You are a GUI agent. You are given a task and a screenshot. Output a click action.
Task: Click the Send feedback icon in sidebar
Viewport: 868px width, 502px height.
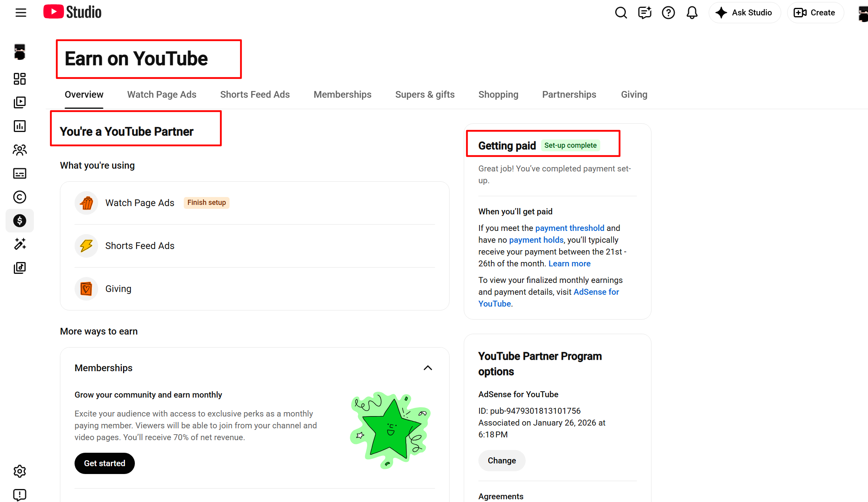[20, 495]
